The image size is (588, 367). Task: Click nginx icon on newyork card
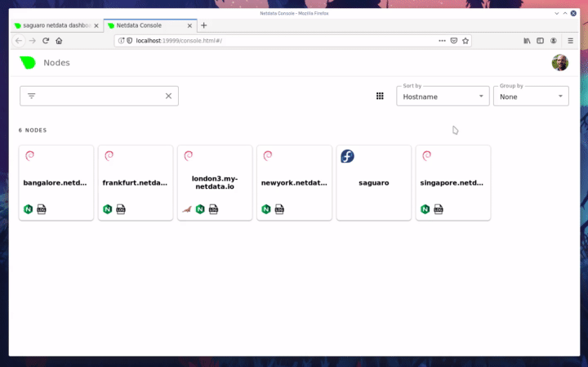(x=266, y=209)
